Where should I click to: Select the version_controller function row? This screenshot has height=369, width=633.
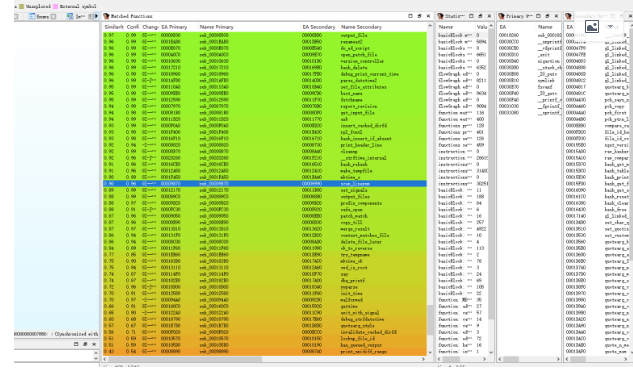click(x=264, y=61)
